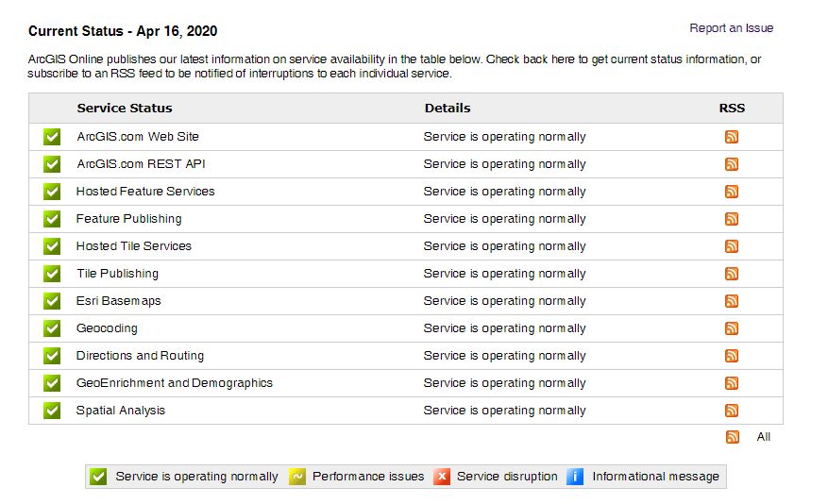This screenshot has width=828, height=504.
Task: Click the red Service disruption legend icon
Action: [x=442, y=477]
